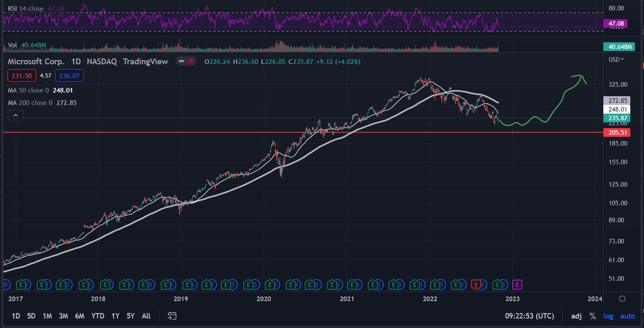Screen dimensions: 644x328
Task: Click the purple upcoming earnings E marker
Action: coord(517,284)
